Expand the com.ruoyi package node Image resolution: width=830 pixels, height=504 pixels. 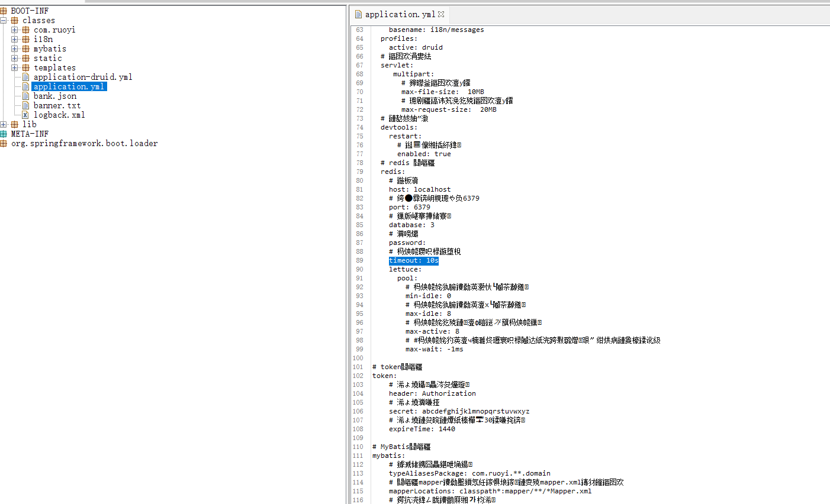(15, 30)
